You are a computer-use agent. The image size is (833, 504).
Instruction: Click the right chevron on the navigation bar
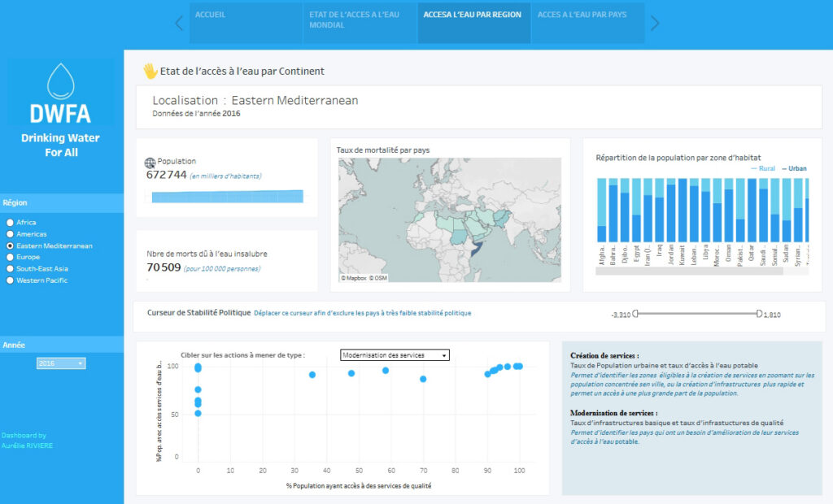coord(656,24)
